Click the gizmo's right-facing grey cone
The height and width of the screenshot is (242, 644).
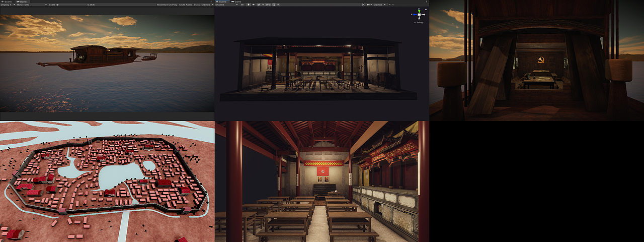click(423, 15)
